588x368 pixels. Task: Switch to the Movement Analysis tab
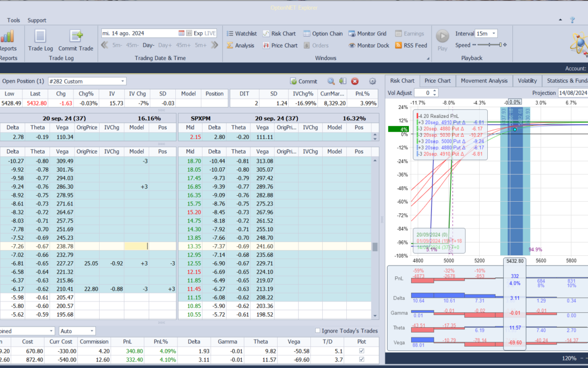(x=484, y=81)
